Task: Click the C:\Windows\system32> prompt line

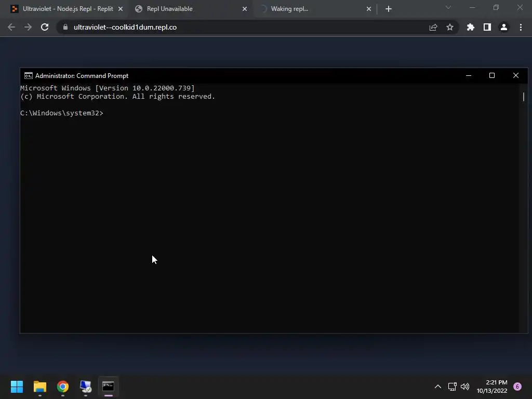Action: click(62, 113)
